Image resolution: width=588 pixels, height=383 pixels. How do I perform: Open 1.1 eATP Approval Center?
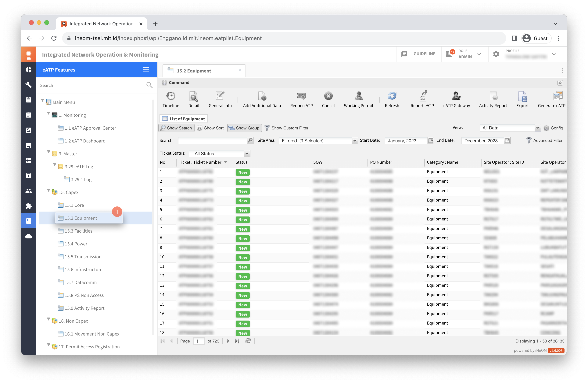[x=90, y=128]
